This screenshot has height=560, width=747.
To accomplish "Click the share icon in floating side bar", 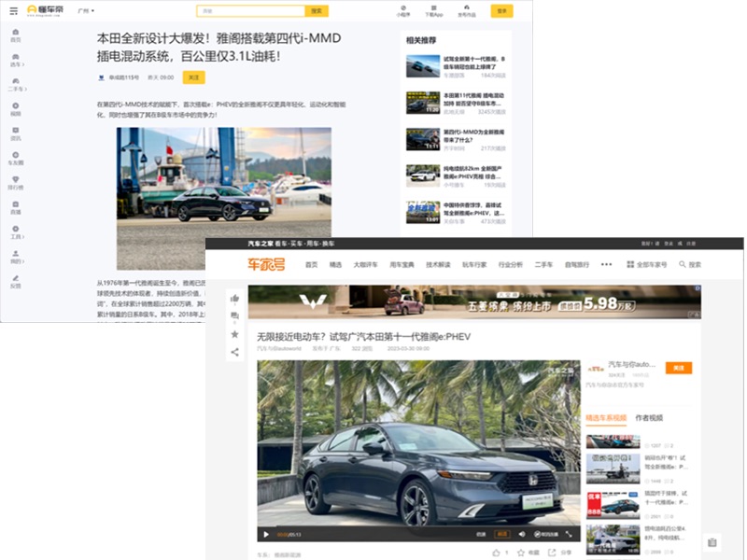I will [x=235, y=353].
